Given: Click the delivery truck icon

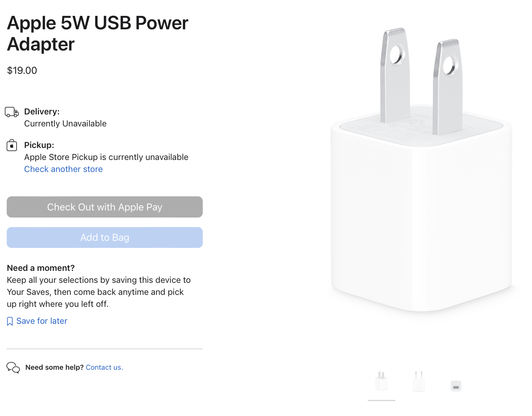Looking at the screenshot, I should point(12,112).
